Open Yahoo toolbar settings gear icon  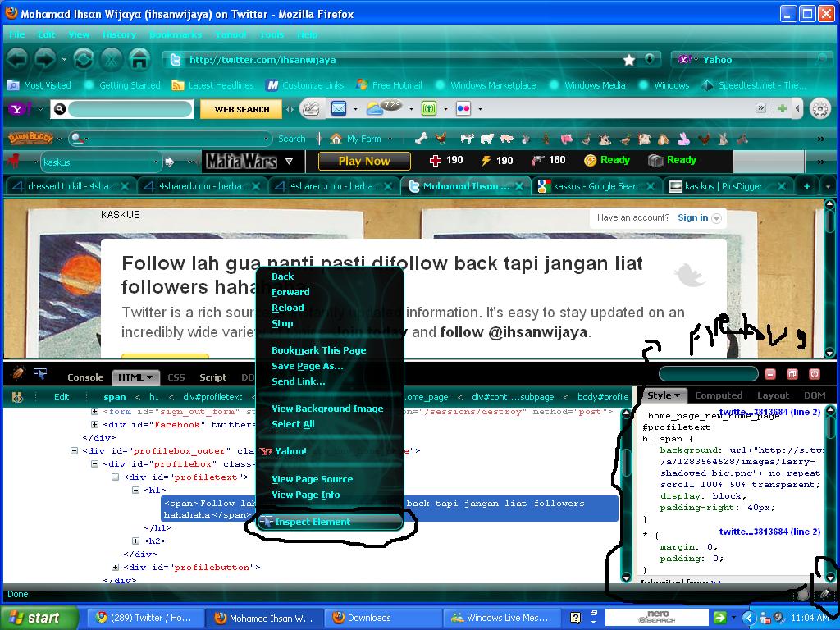pyautogui.click(x=819, y=109)
